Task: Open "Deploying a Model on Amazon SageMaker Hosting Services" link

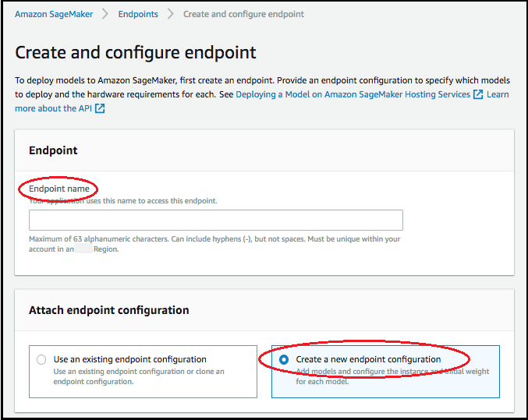Action: (353, 94)
